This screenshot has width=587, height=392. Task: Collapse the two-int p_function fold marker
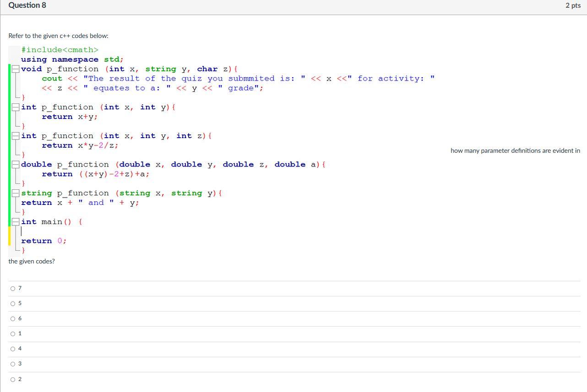click(16, 107)
